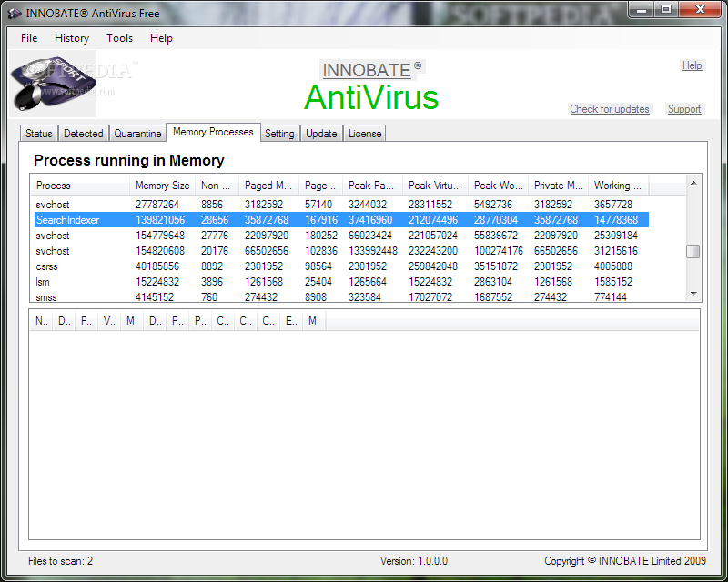728x582 pixels.
Task: Click working set value 31215616
Action: pyautogui.click(x=616, y=251)
